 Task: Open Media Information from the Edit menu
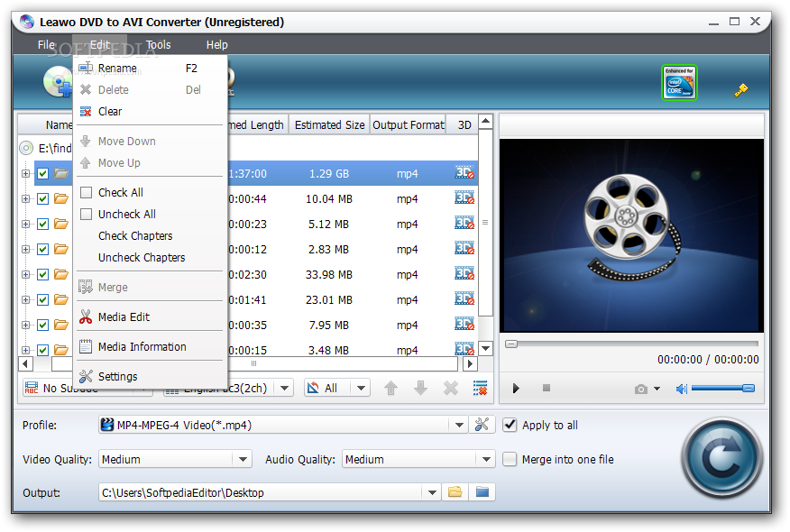pos(150,346)
